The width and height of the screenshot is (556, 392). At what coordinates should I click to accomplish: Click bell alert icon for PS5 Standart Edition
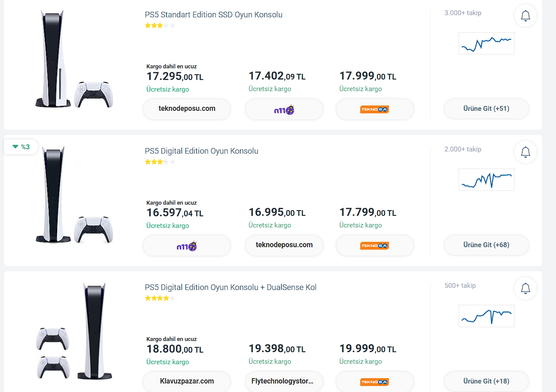tap(526, 16)
